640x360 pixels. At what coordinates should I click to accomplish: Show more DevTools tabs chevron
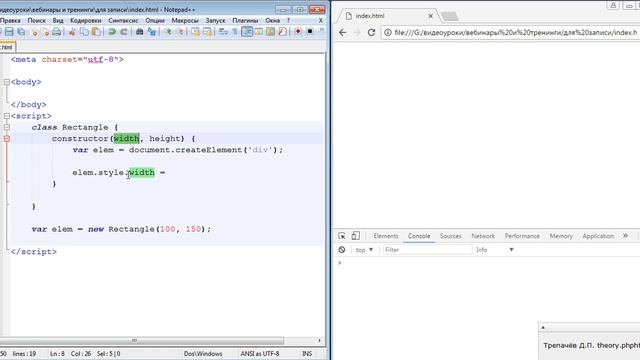625,236
